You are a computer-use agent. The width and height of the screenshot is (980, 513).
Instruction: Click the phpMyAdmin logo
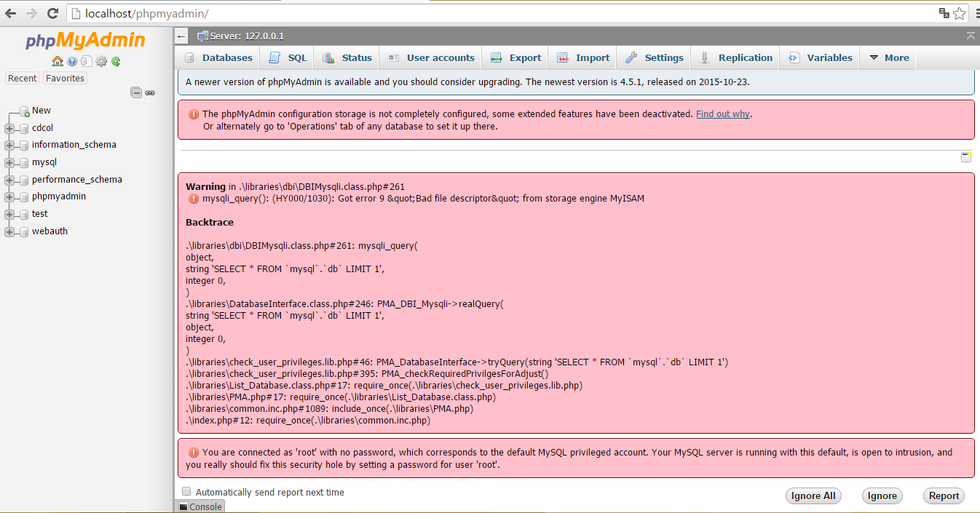tap(86, 41)
